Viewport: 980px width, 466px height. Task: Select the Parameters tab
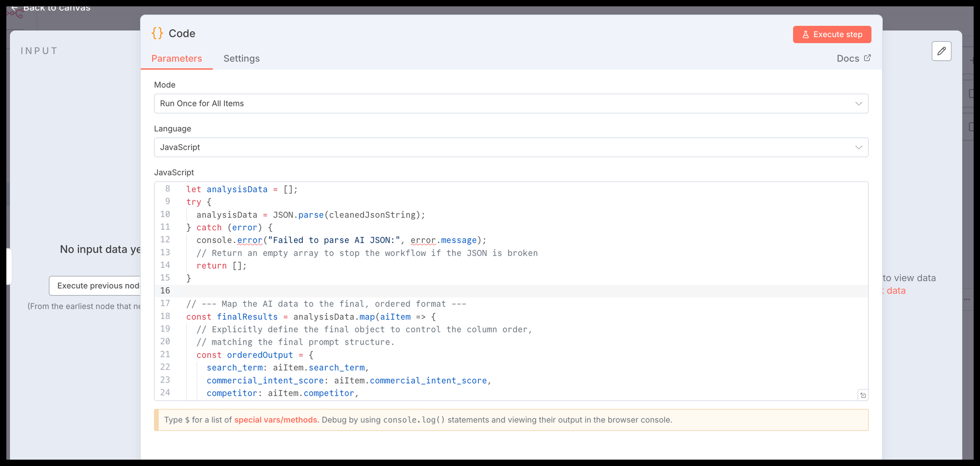point(176,58)
